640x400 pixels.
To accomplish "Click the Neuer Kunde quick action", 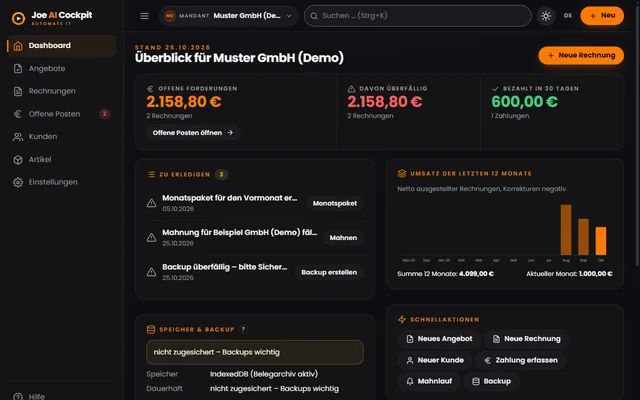I will click(435, 360).
